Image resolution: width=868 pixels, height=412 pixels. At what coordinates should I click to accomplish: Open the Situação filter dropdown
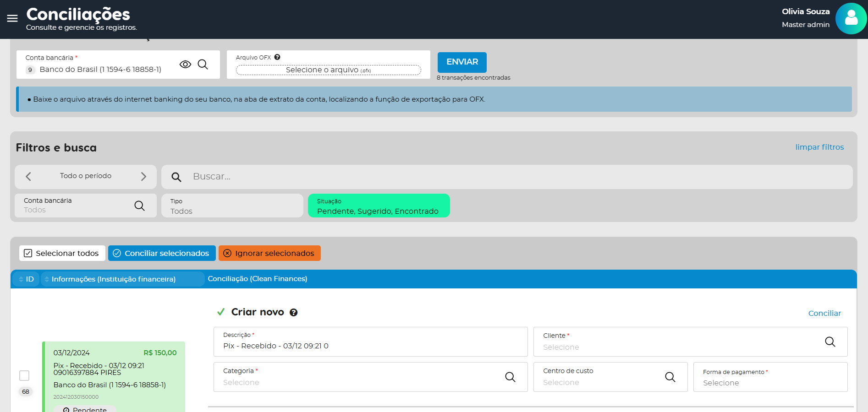pos(379,206)
